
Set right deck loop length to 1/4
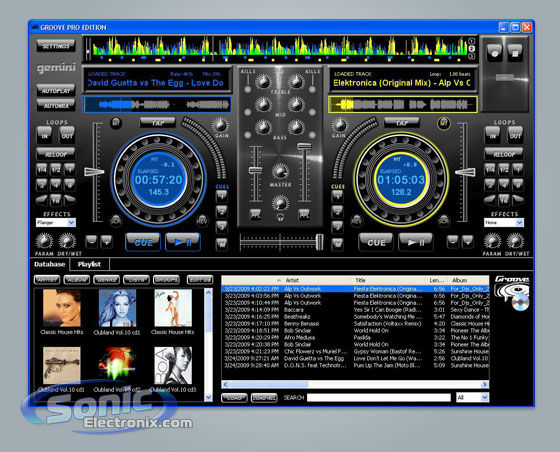coord(490,170)
